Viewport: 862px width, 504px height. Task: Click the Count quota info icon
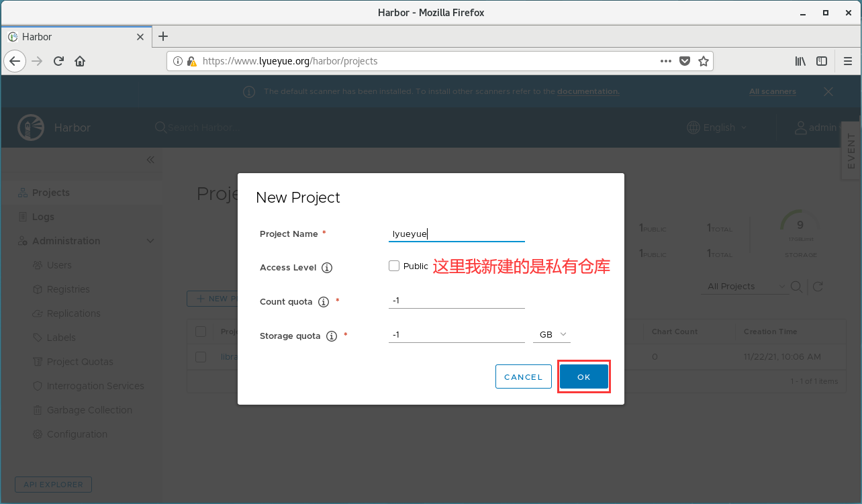coord(323,302)
